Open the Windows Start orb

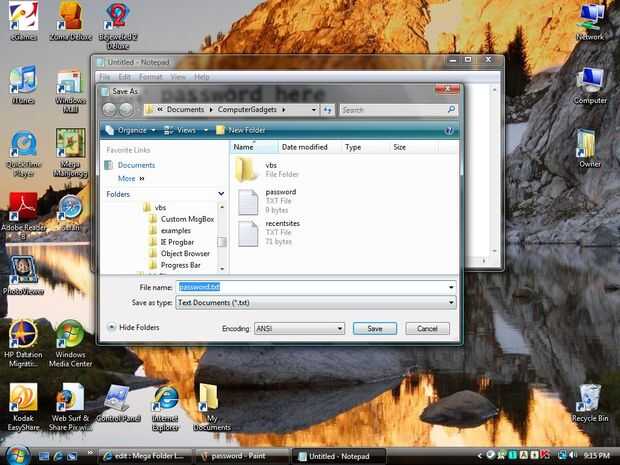pos(17,456)
